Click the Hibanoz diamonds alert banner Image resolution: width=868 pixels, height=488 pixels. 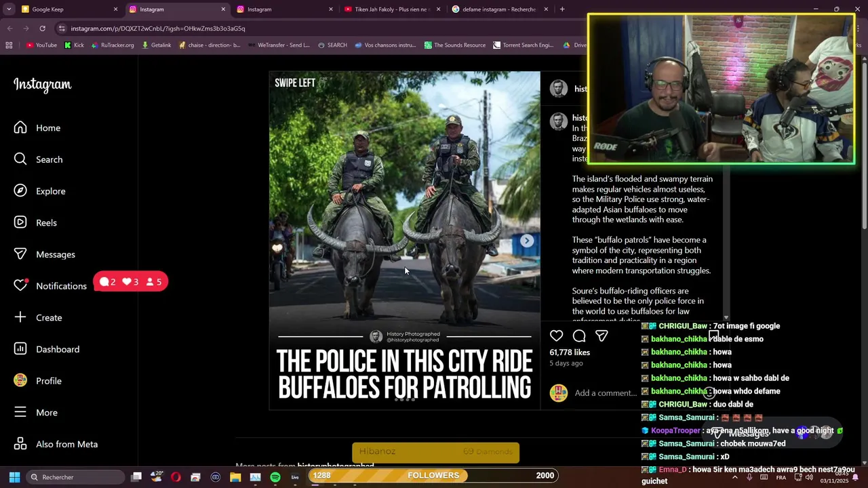pyautogui.click(x=435, y=452)
